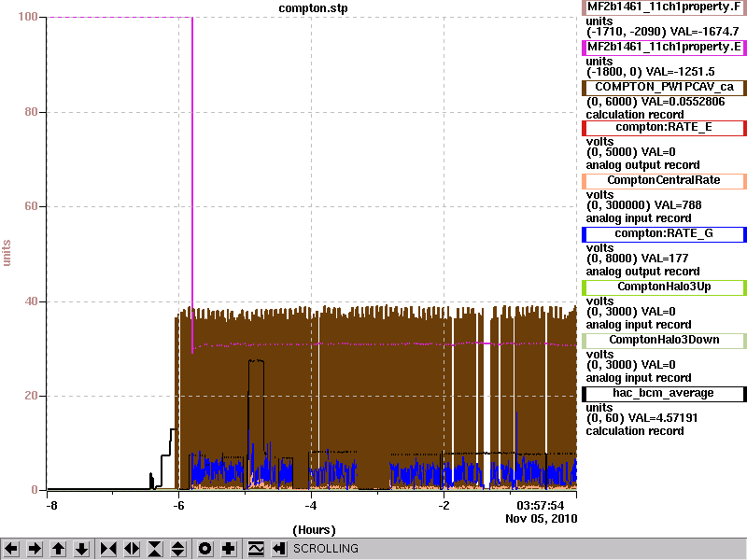Pan the plot right with the right arrow
747x560 pixels.
(x=35, y=549)
